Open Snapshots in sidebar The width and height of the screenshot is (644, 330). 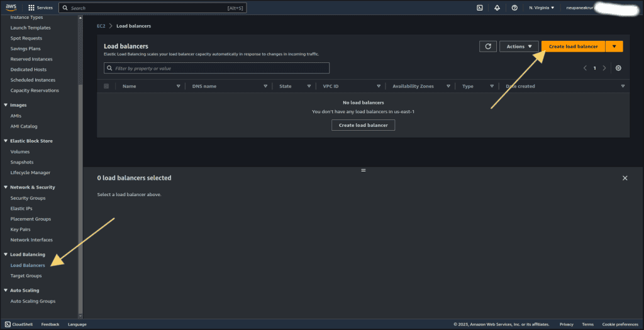tap(22, 162)
